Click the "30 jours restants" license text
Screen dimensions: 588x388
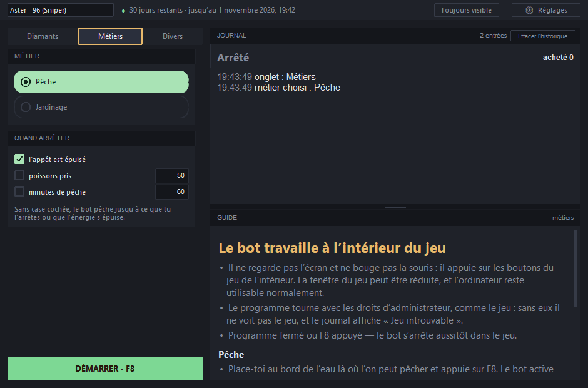[x=156, y=10]
